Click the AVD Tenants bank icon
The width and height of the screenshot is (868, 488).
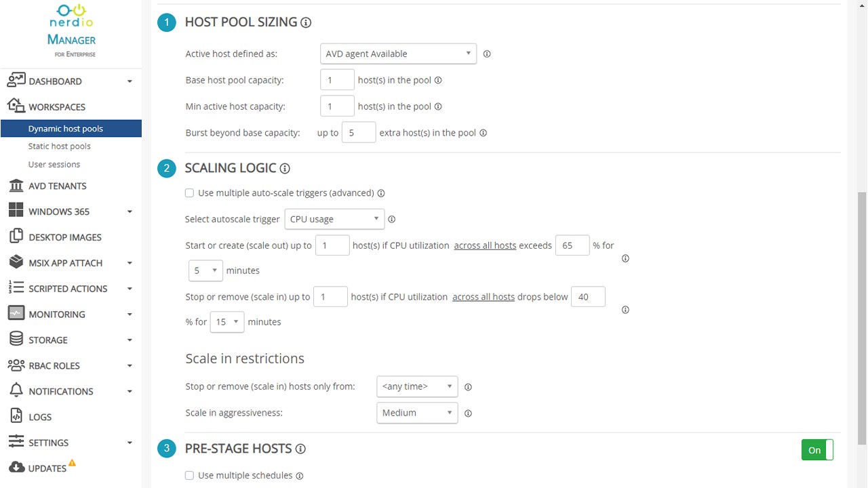(x=16, y=186)
